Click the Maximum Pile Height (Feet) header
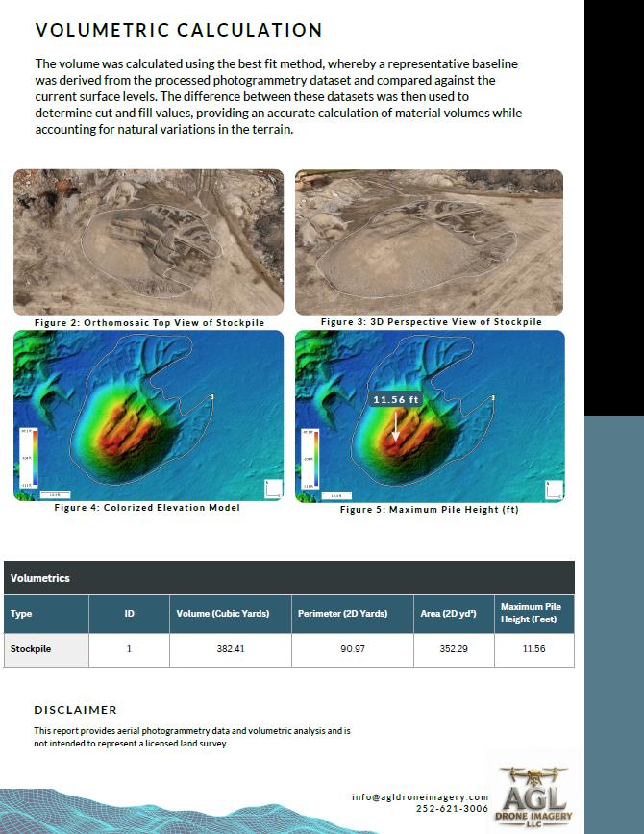Image resolution: width=644 pixels, height=834 pixels. click(534, 614)
